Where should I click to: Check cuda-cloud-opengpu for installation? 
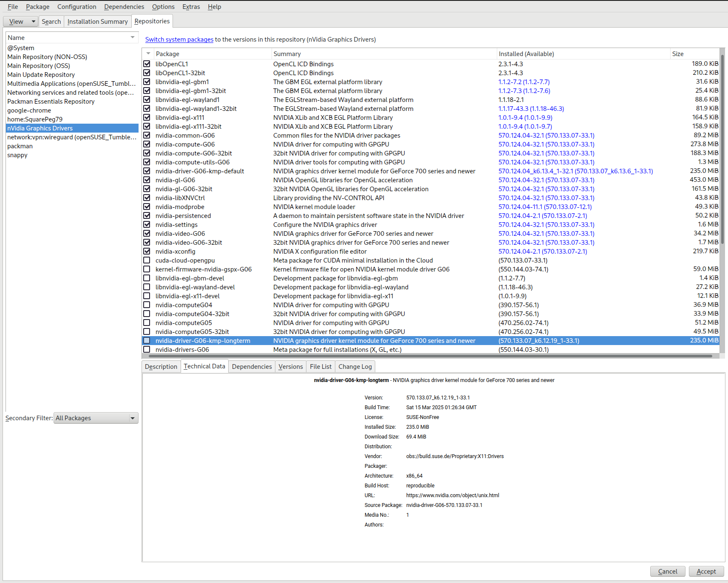[147, 260]
